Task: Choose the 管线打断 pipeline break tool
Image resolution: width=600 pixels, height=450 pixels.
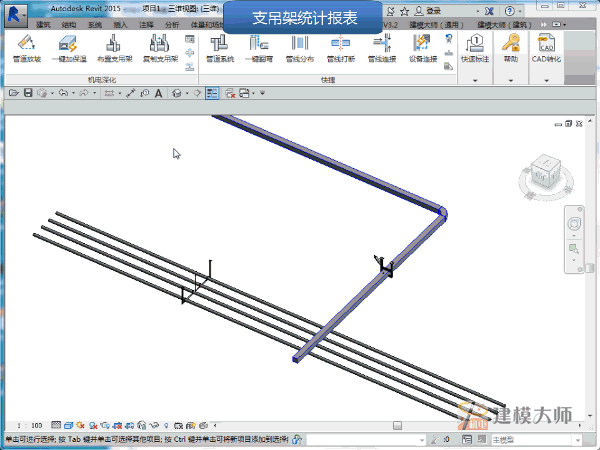Action: tap(341, 48)
